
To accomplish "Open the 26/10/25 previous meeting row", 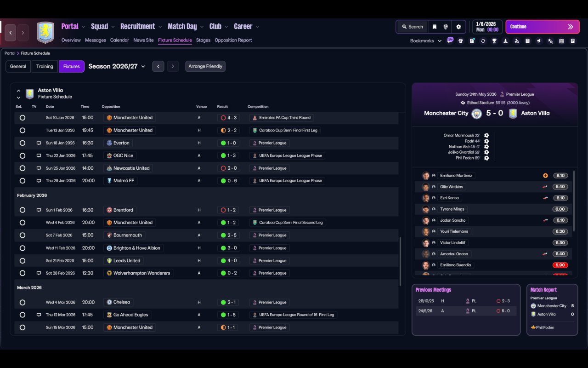I will click(x=466, y=301).
